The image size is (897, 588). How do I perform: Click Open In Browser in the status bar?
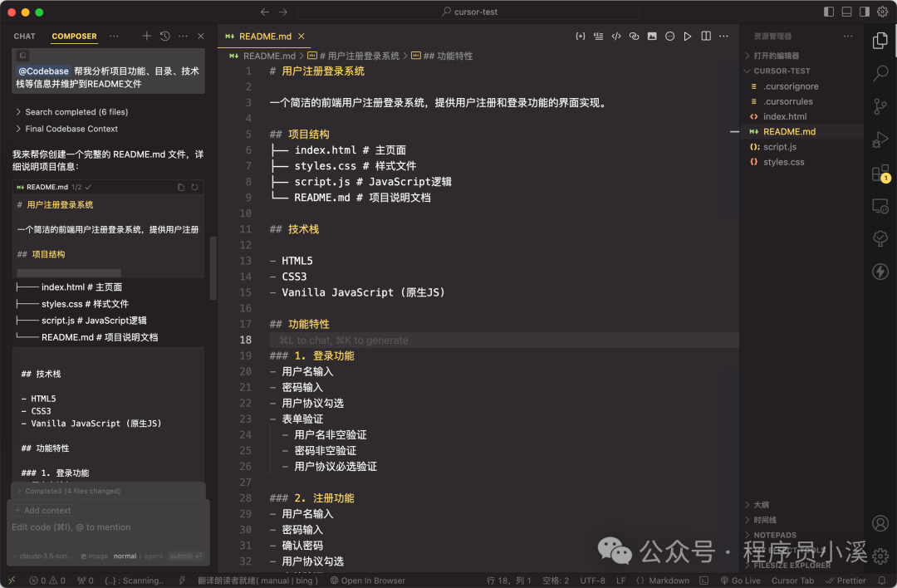368,580
